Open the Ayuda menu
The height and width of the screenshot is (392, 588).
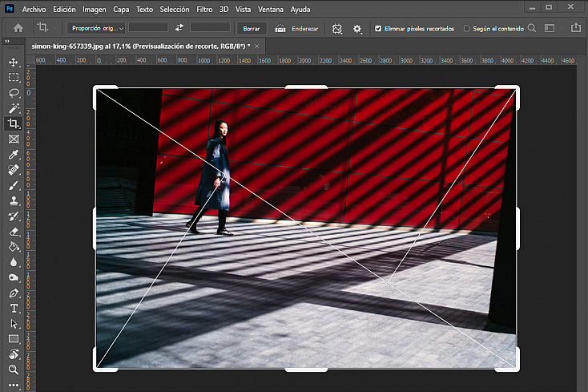coord(300,10)
